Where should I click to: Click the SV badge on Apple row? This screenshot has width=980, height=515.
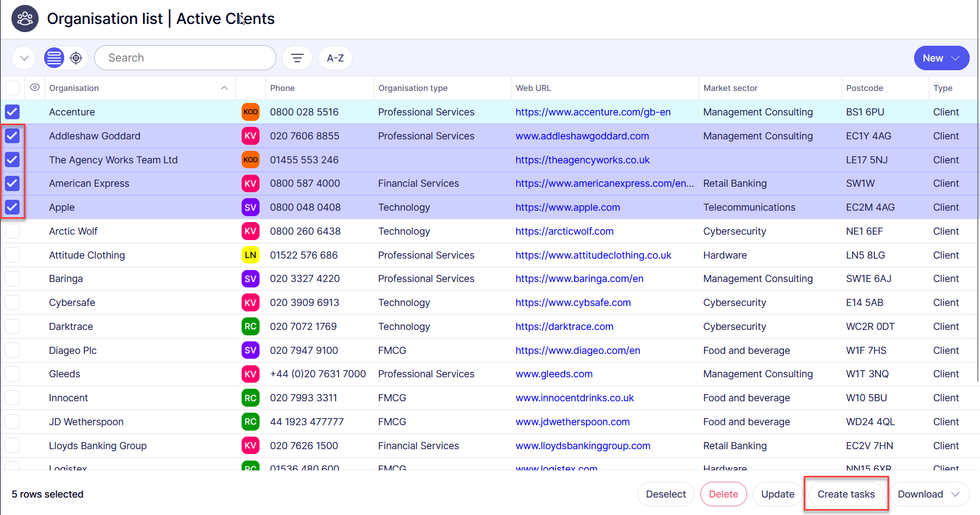point(250,207)
